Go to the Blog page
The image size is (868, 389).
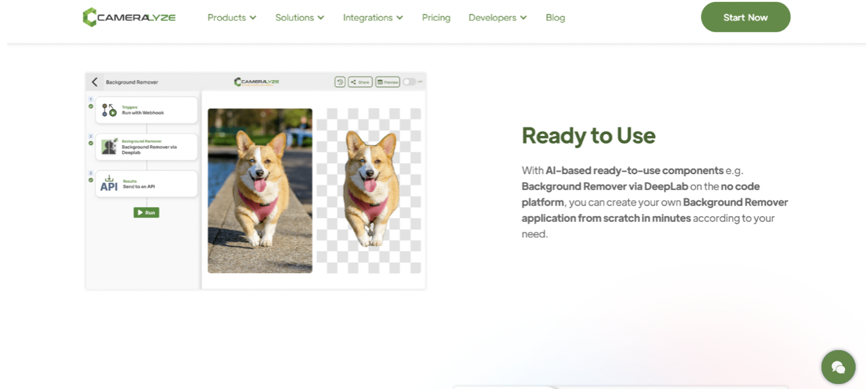555,17
